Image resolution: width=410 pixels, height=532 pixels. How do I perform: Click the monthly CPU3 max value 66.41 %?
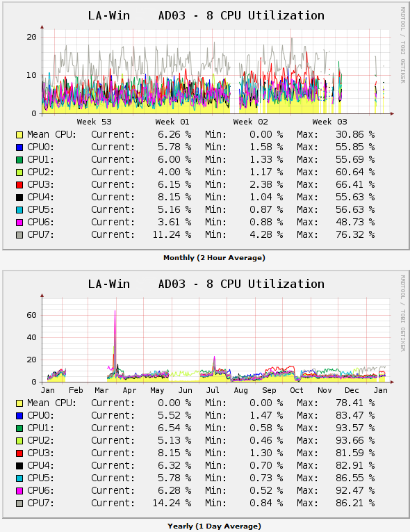pyautogui.click(x=355, y=184)
